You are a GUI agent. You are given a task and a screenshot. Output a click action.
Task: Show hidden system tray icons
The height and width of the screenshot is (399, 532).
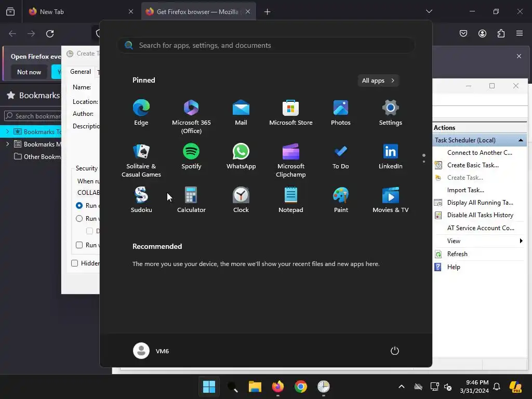(402, 387)
